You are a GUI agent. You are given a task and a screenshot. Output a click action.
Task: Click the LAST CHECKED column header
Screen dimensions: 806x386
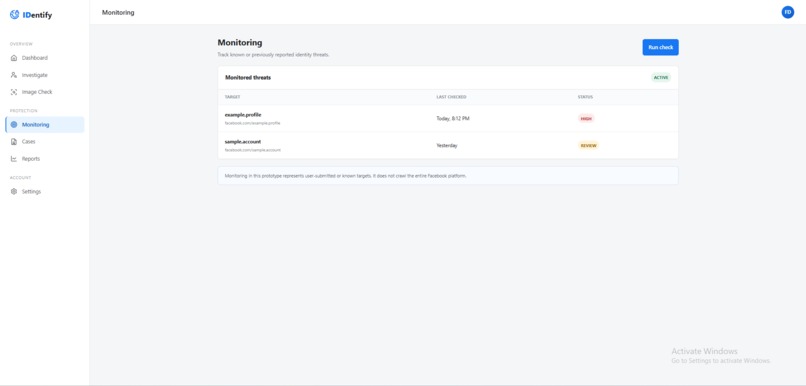tap(451, 97)
